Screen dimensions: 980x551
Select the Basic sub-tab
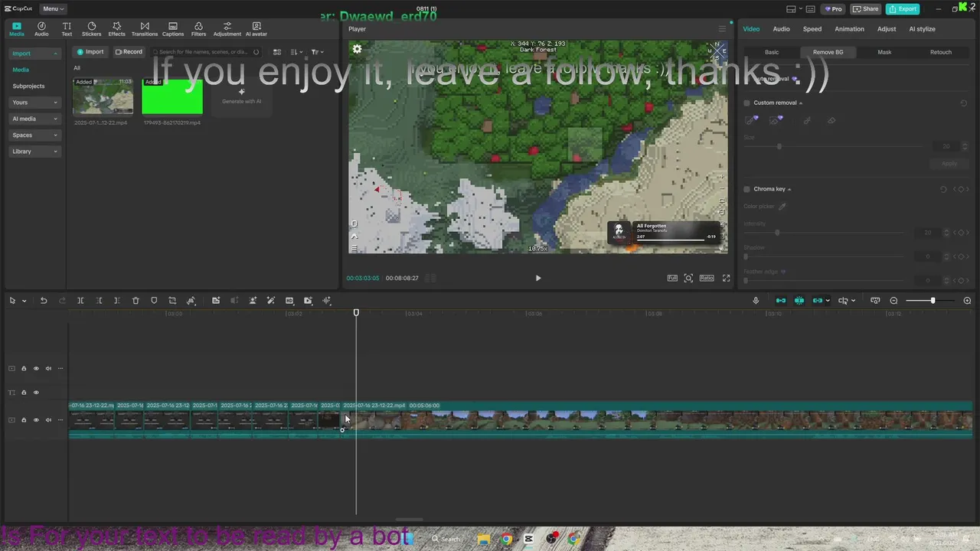(x=772, y=52)
